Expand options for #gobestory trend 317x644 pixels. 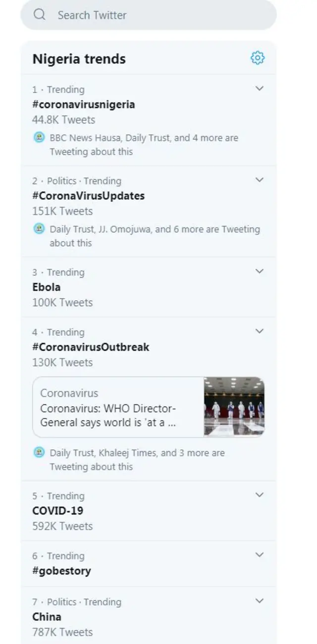click(x=259, y=555)
